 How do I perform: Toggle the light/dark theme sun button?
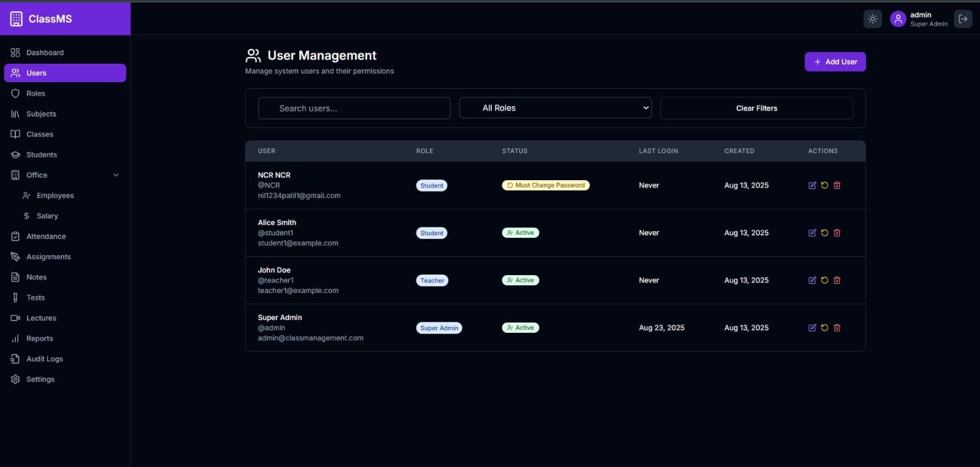click(x=873, y=19)
